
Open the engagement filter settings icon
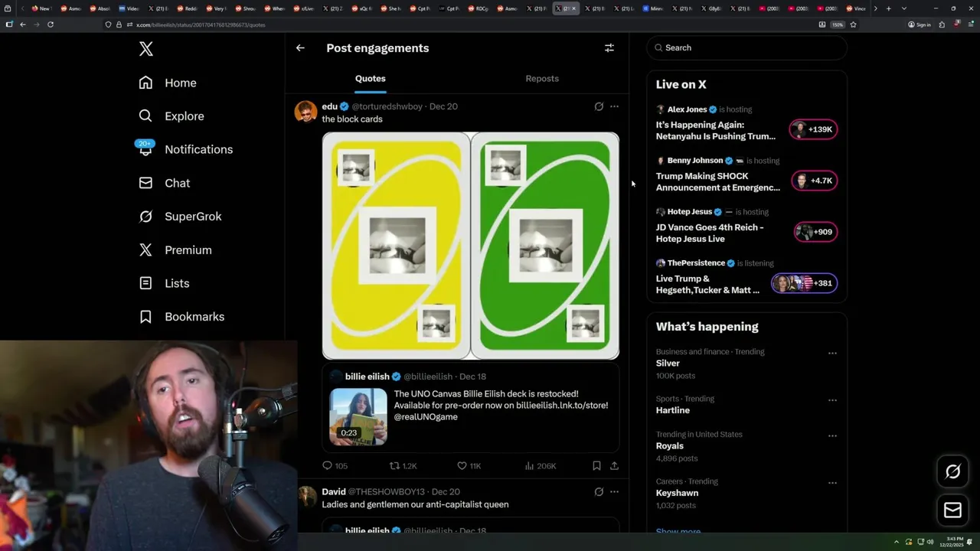click(x=609, y=47)
